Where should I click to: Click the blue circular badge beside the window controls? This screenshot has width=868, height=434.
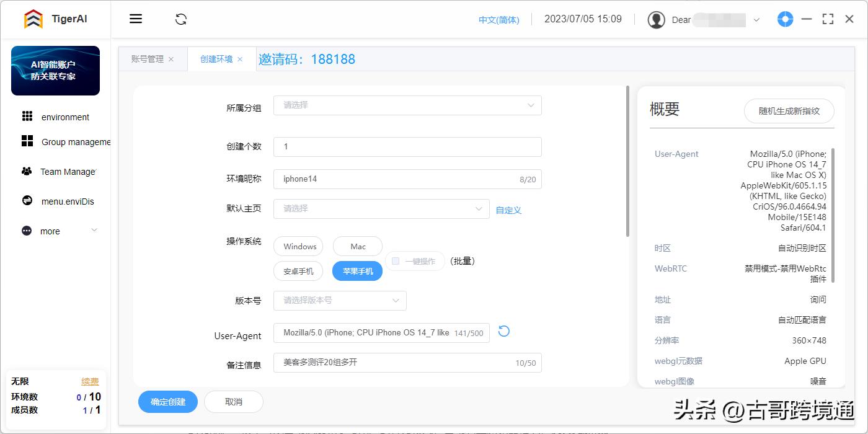point(785,19)
